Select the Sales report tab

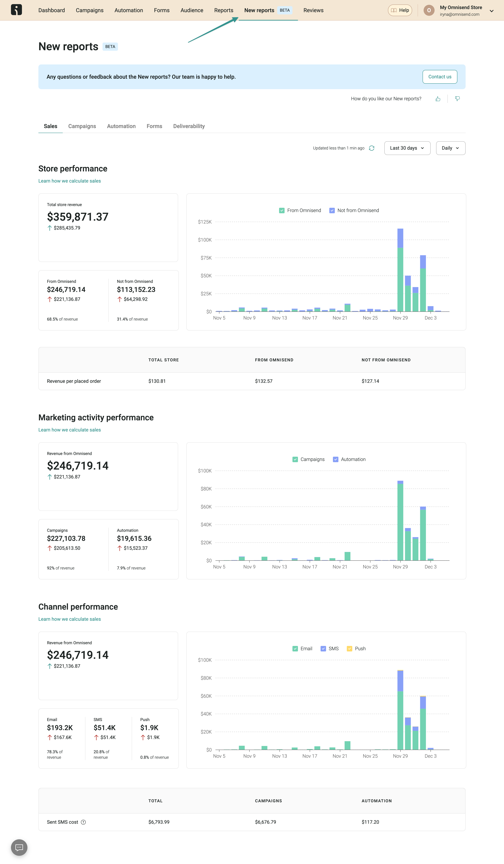(50, 126)
